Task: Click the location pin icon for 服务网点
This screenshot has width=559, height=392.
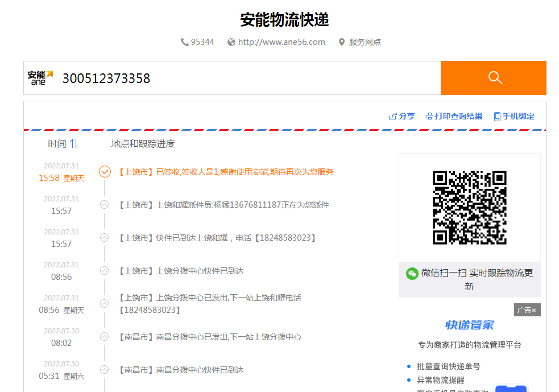Action: pyautogui.click(x=342, y=42)
